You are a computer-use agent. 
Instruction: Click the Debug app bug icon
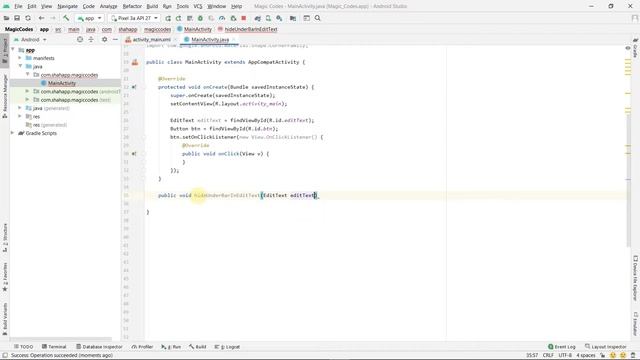pos(200,18)
